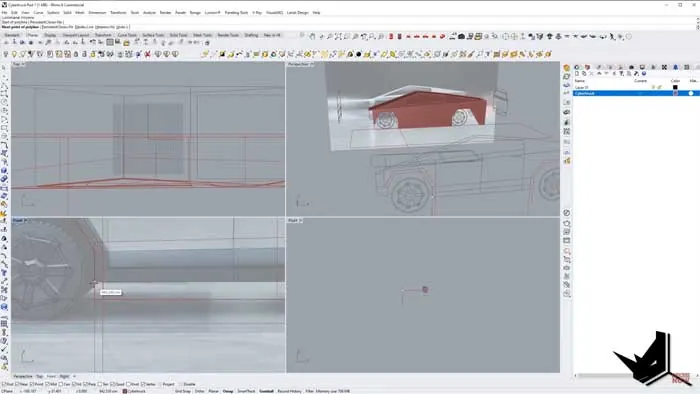Add a new viewport tab with plus
700x394 pixels.
click(74, 377)
